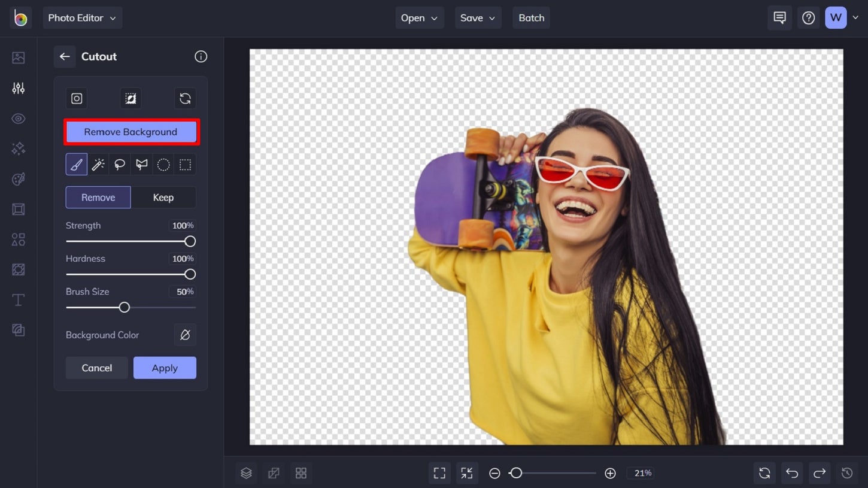Expand the Open menu in the header
Image resolution: width=868 pixels, height=488 pixels.
(x=419, y=17)
